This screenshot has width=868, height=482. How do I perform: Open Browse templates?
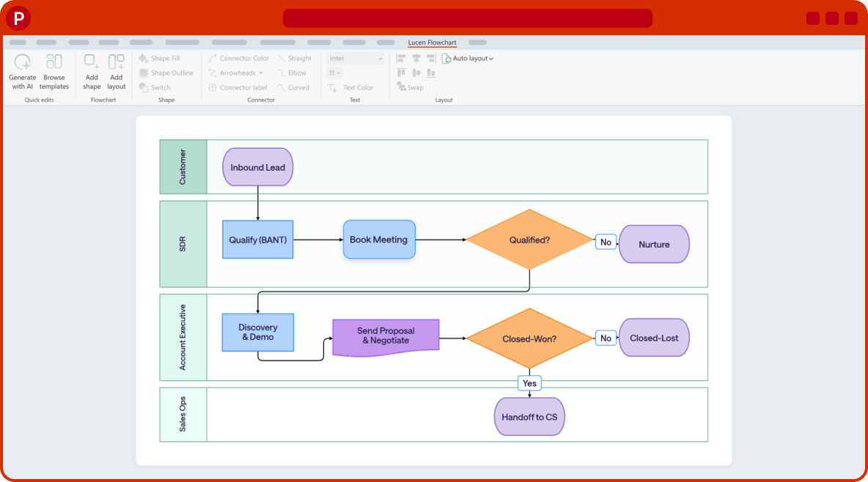54,71
